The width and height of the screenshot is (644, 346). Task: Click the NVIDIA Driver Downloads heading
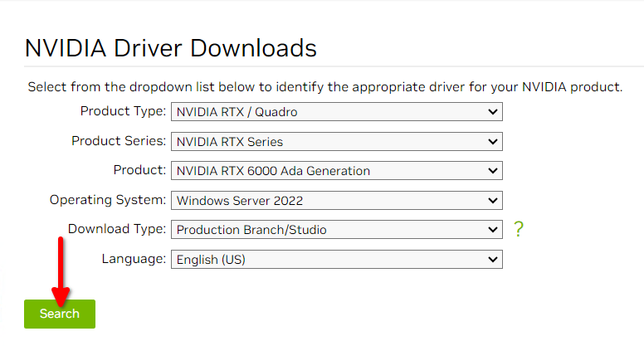(171, 48)
